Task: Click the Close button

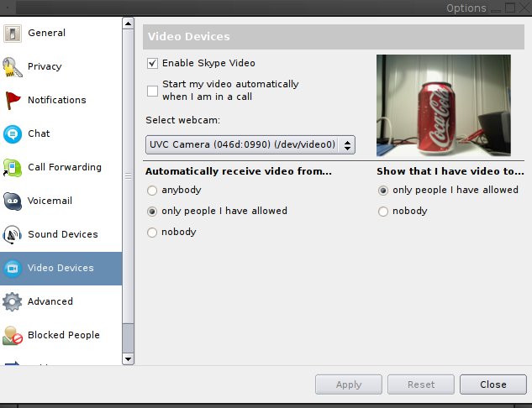Action: pyautogui.click(x=493, y=384)
